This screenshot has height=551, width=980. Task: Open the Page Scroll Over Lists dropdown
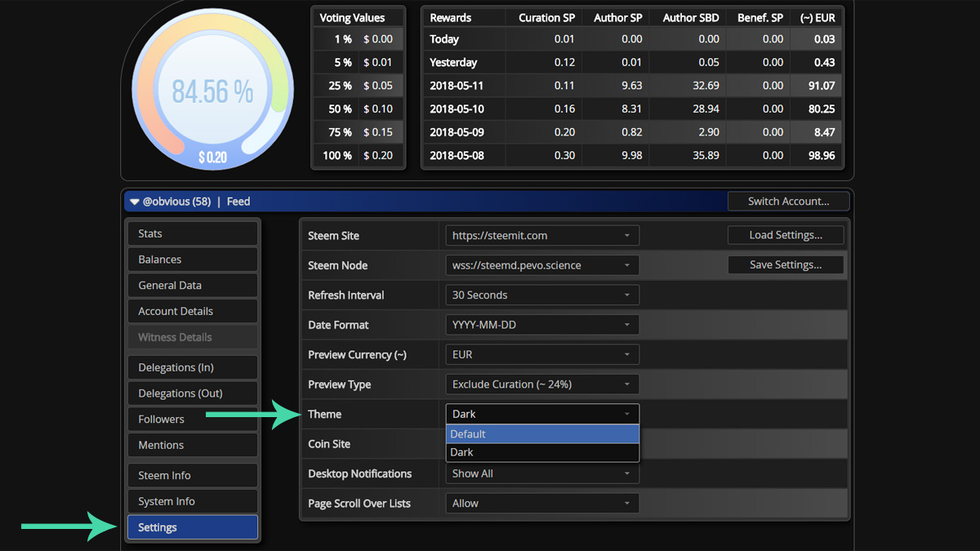pyautogui.click(x=542, y=504)
